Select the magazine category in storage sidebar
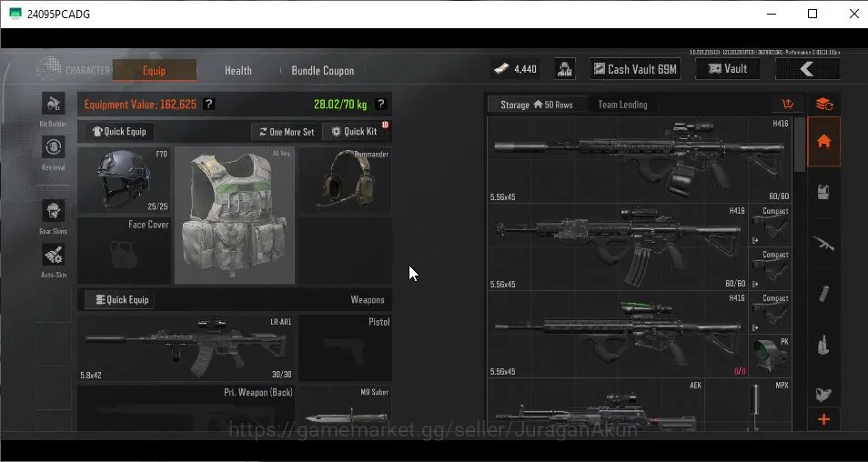The width and height of the screenshot is (868, 462). [823, 294]
